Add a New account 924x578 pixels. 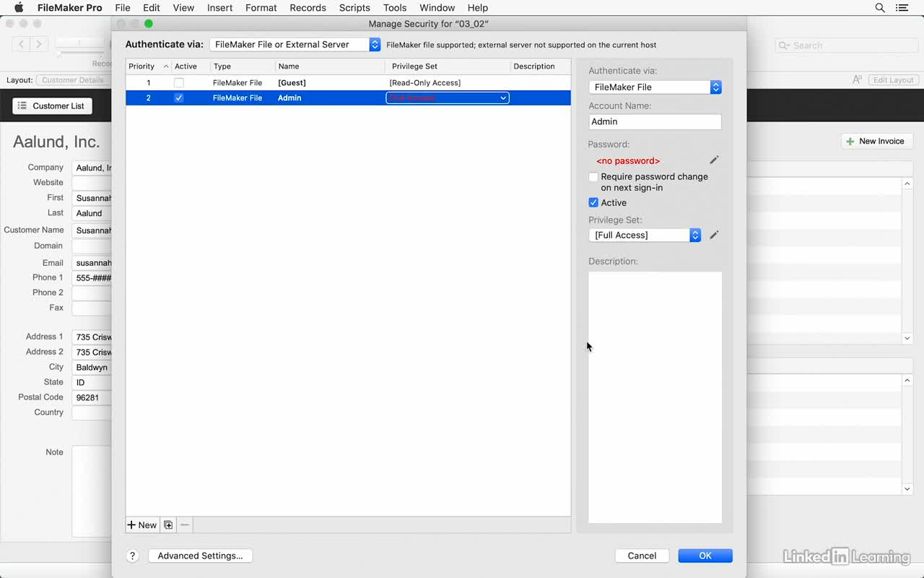(142, 525)
